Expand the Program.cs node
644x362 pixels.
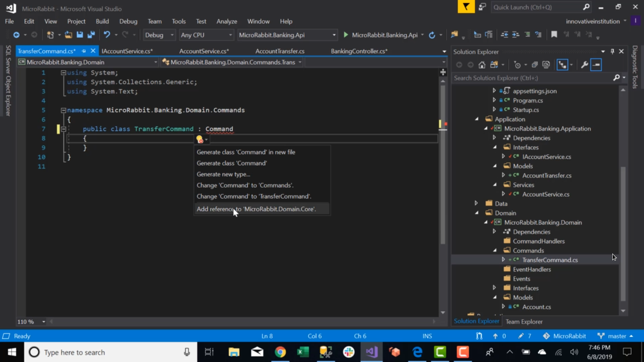click(495, 100)
